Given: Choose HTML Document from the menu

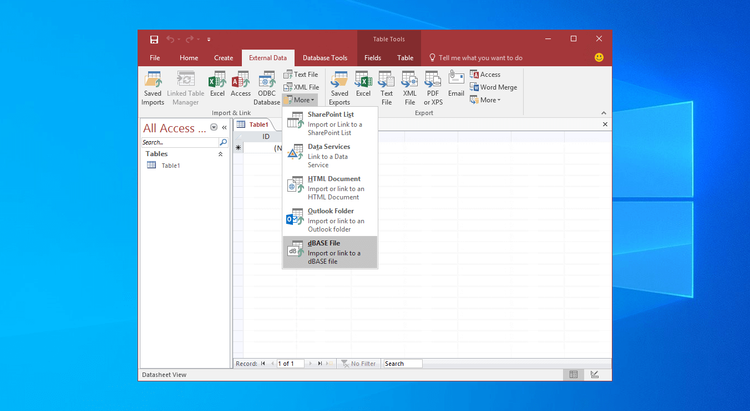Looking at the screenshot, I should [x=330, y=188].
